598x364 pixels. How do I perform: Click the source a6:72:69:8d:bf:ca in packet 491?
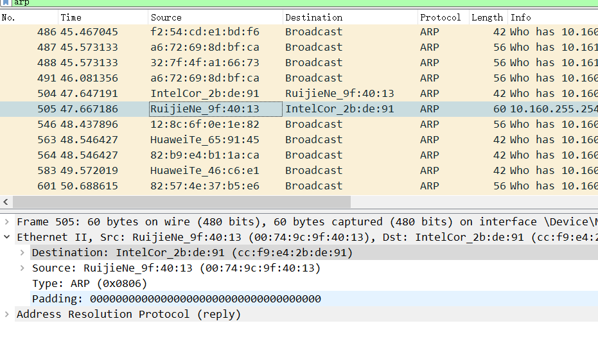coord(205,78)
